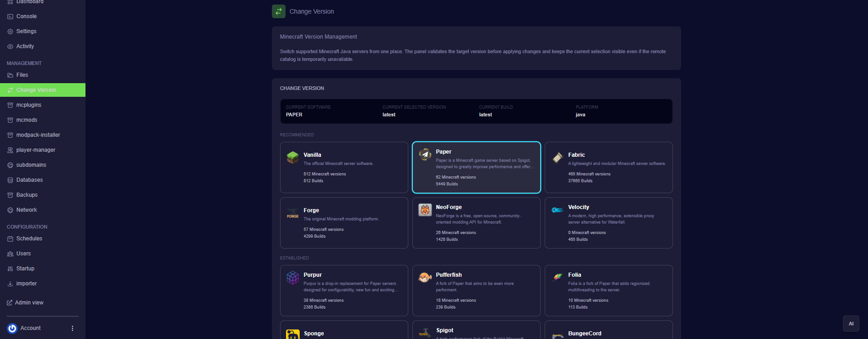Viewport: 868px width, 339px height.
Task: Open Files in the Management section
Action: point(43,75)
